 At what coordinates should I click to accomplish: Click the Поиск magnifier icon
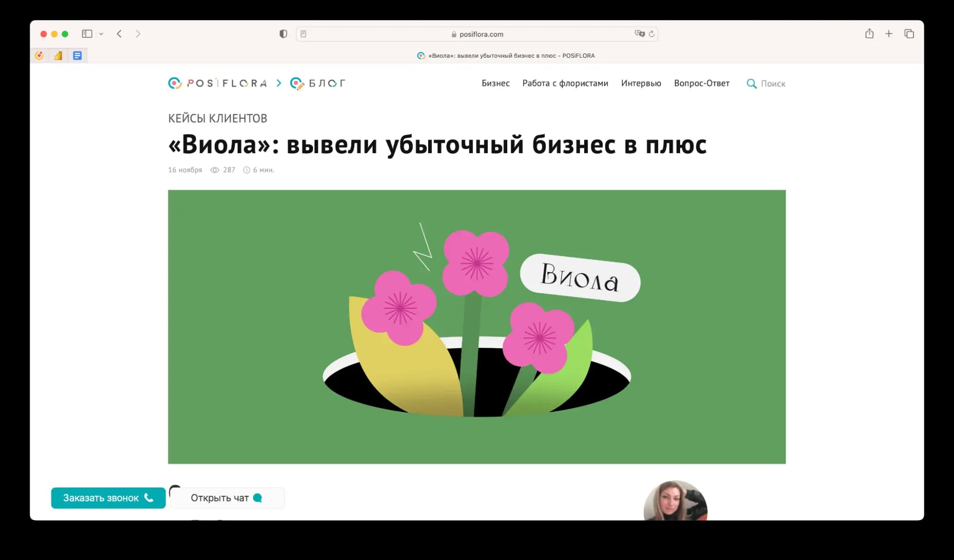point(752,83)
